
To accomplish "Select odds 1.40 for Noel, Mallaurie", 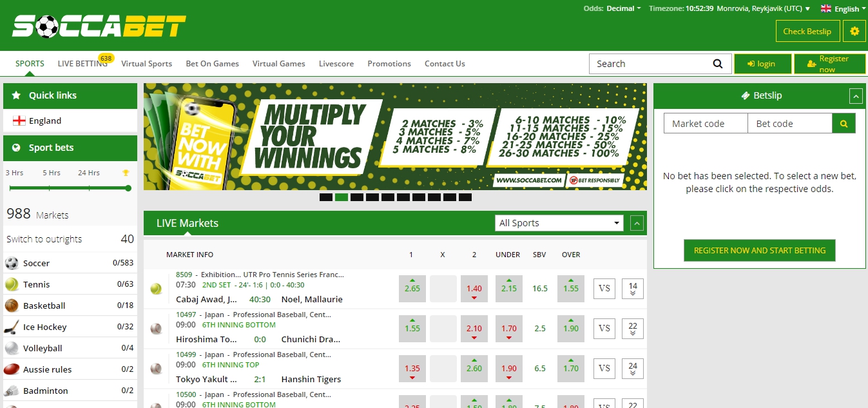I will pos(474,289).
